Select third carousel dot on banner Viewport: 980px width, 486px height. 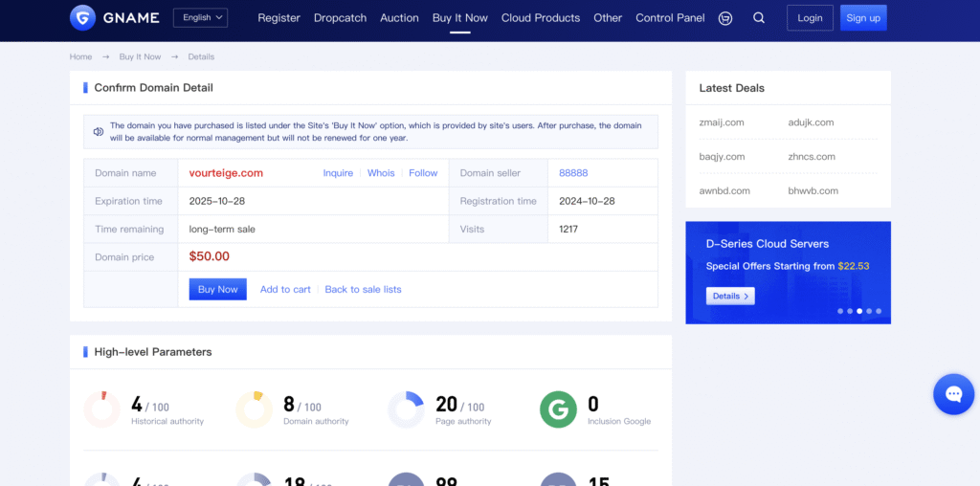pos(859,311)
